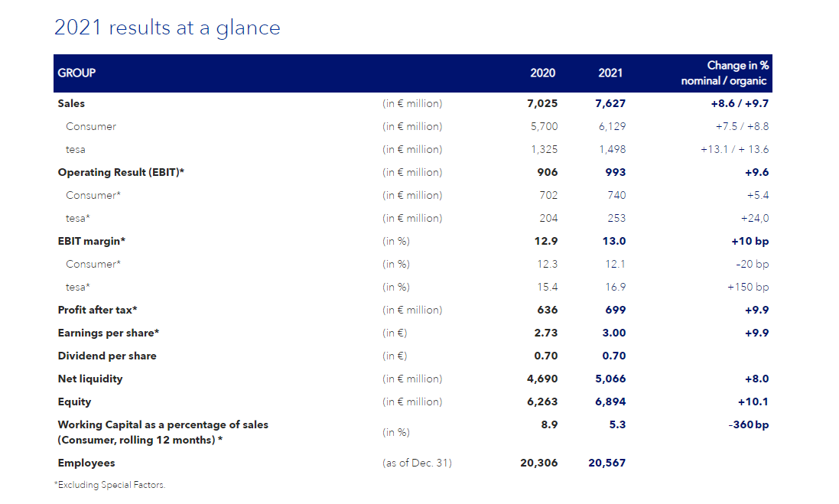
Task: Select the Sales row label
Action: pyautogui.click(x=71, y=103)
